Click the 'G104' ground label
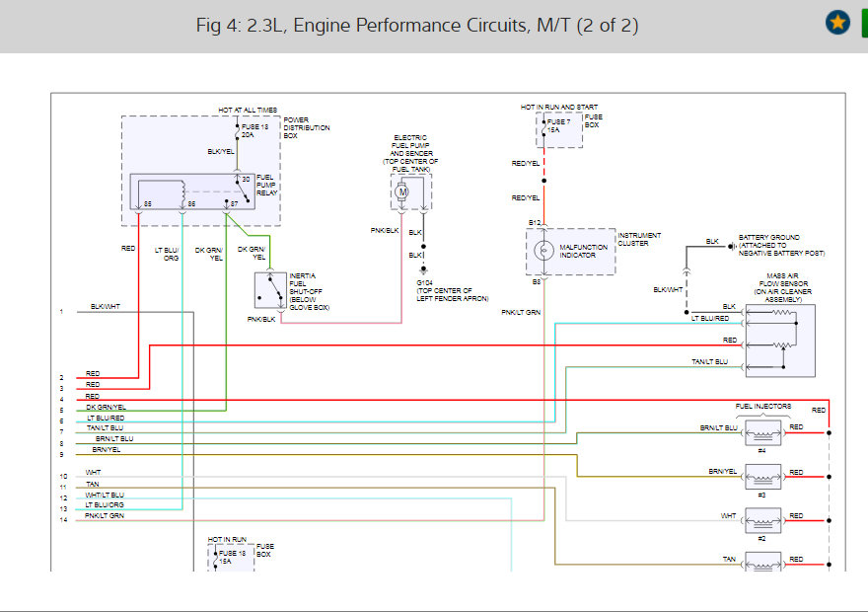 [x=424, y=282]
